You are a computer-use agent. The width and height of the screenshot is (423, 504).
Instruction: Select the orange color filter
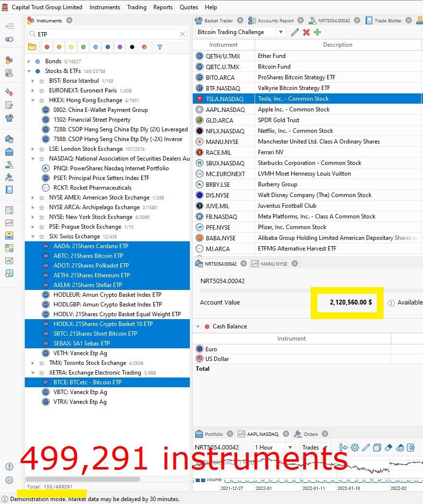[59, 47]
